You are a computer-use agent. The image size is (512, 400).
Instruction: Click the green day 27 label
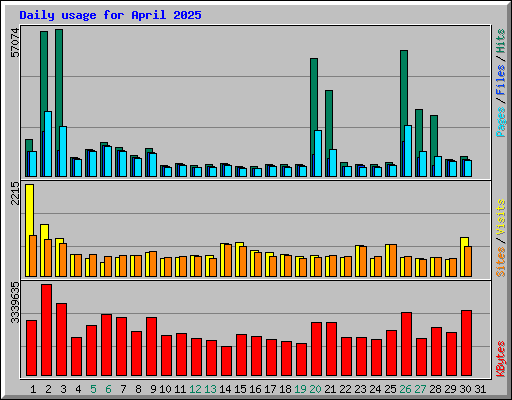pyautogui.click(x=420, y=389)
